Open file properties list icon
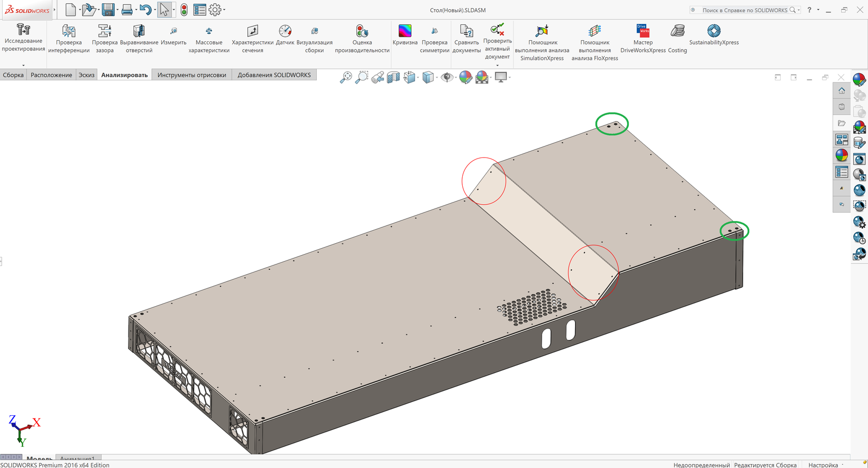 tap(200, 10)
